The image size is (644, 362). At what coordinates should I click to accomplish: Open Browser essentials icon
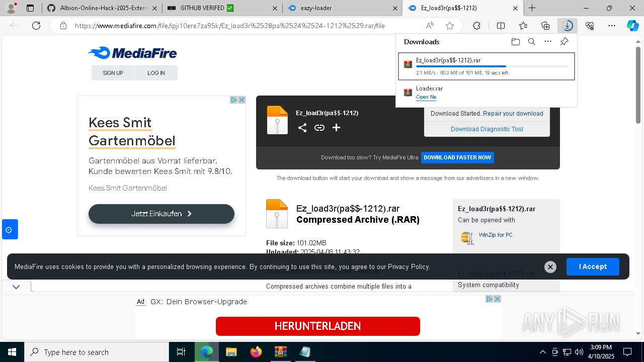pyautogui.click(x=590, y=26)
